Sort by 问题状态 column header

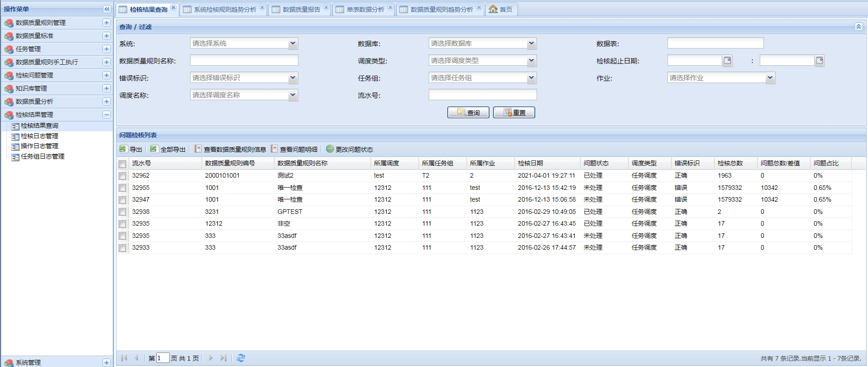(x=604, y=163)
